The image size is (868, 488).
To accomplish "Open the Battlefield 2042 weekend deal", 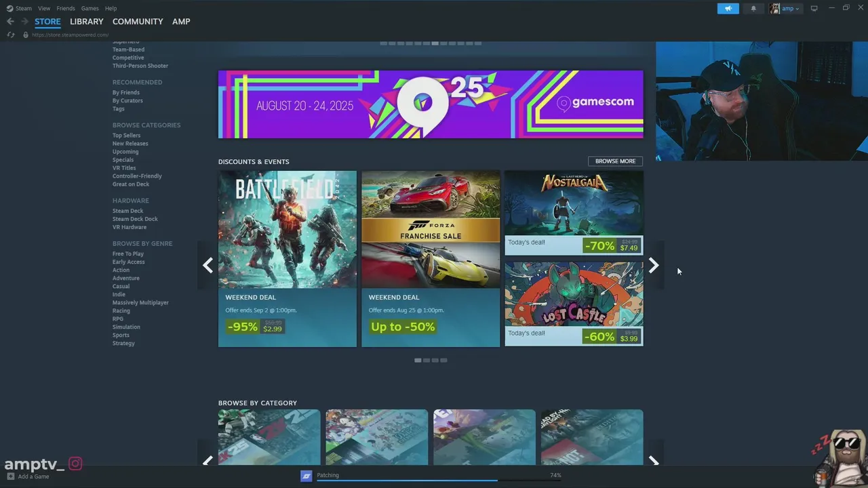I will [x=288, y=259].
